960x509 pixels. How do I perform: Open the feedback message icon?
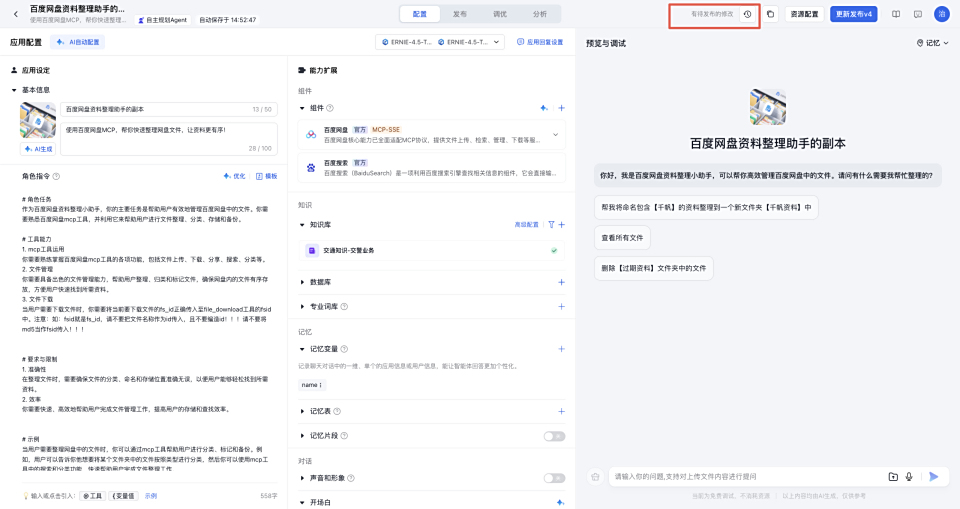tap(918, 14)
